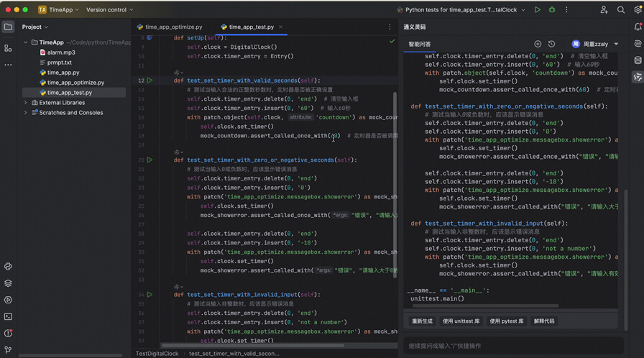Open the Git version control icon at bottom left
The image size is (644, 358).
click(x=8, y=350)
